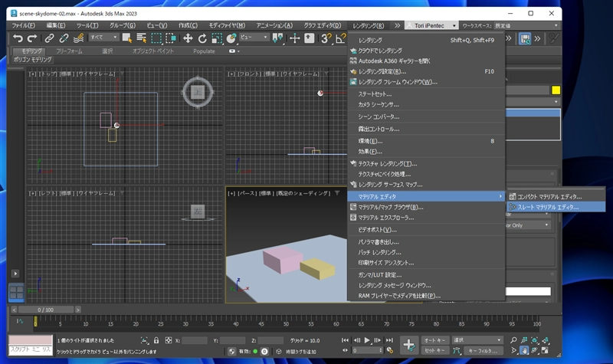
Task: Open the [ワイヤフレーム] label of top viewport
Action: click(96, 74)
